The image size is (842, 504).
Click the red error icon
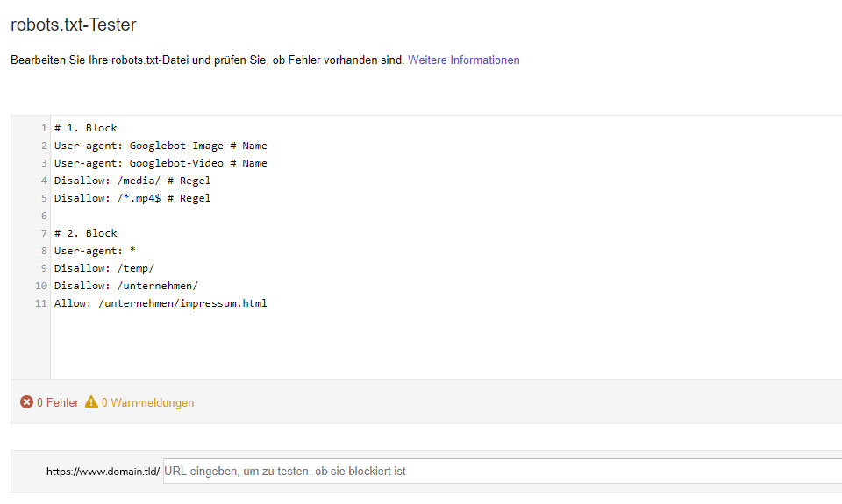27,402
